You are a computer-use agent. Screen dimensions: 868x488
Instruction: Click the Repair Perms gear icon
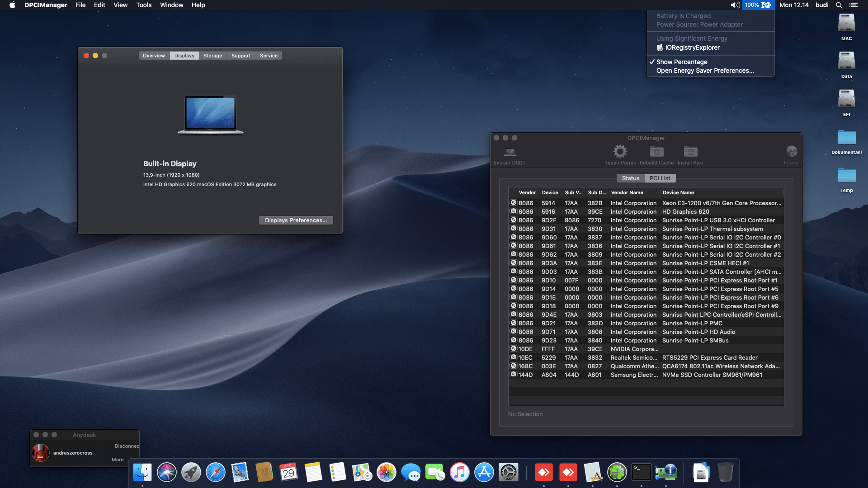(x=620, y=151)
